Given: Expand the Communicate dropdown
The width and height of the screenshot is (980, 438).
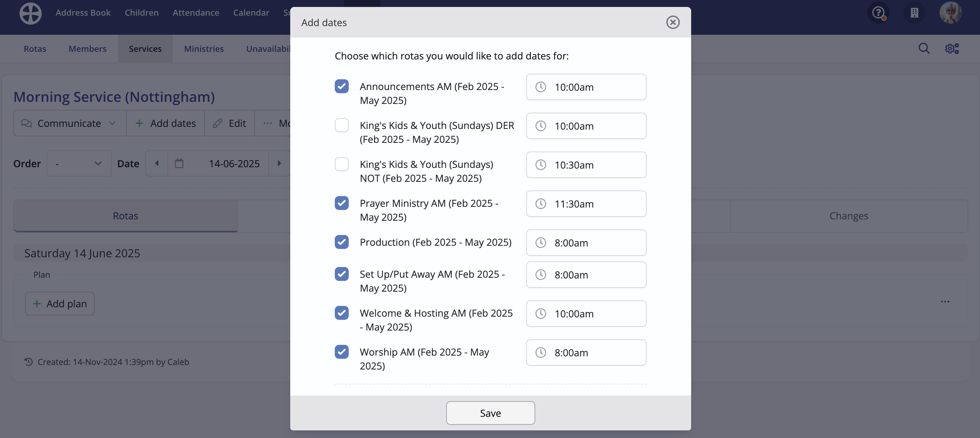Looking at the screenshot, I should 70,123.
